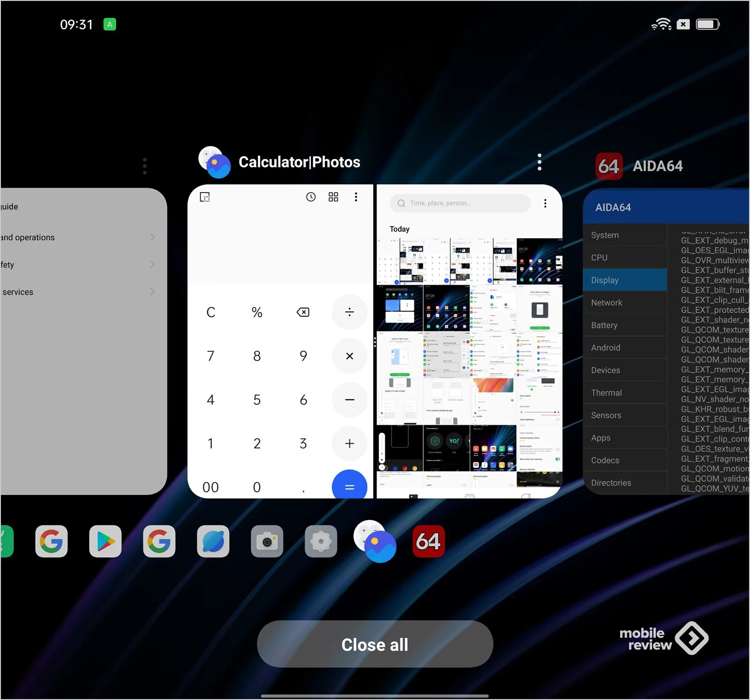The width and height of the screenshot is (750, 700).
Task: Open the second Google app icon in dock
Action: click(159, 541)
